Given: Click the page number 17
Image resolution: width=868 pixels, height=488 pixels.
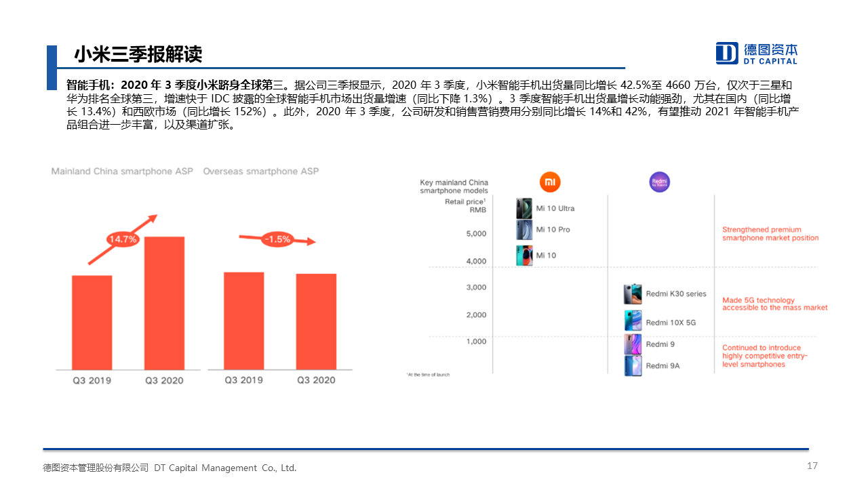Looking at the screenshot, I should pos(812,466).
